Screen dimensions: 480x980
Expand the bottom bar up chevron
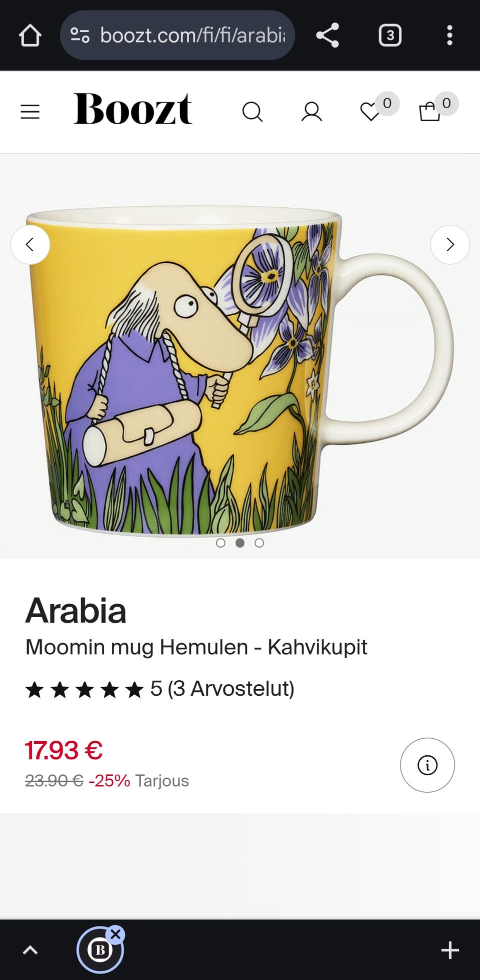pyautogui.click(x=30, y=950)
